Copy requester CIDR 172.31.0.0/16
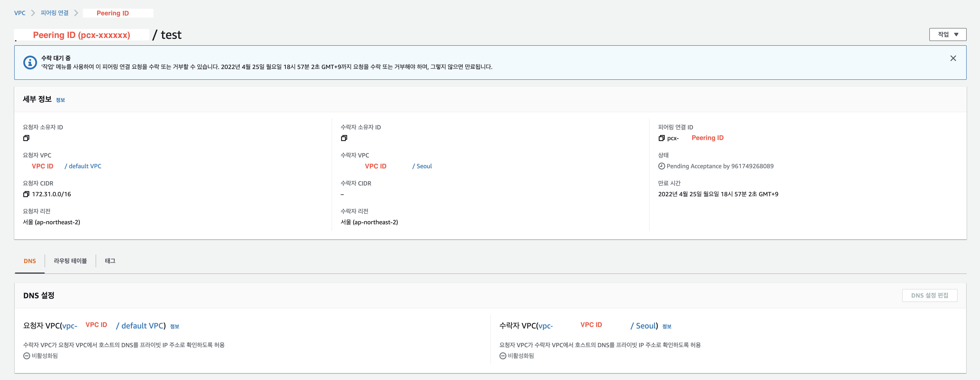The image size is (980, 380). [26, 194]
